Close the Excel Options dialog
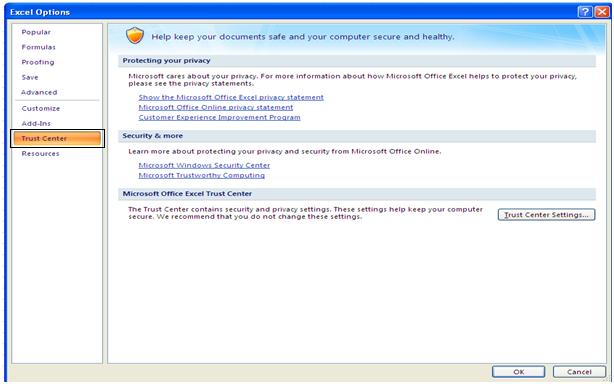614x384 pixels. pos(601,12)
